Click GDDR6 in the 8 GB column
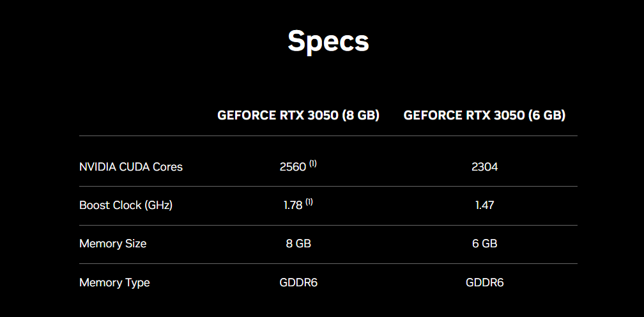644x317 pixels. (x=298, y=282)
